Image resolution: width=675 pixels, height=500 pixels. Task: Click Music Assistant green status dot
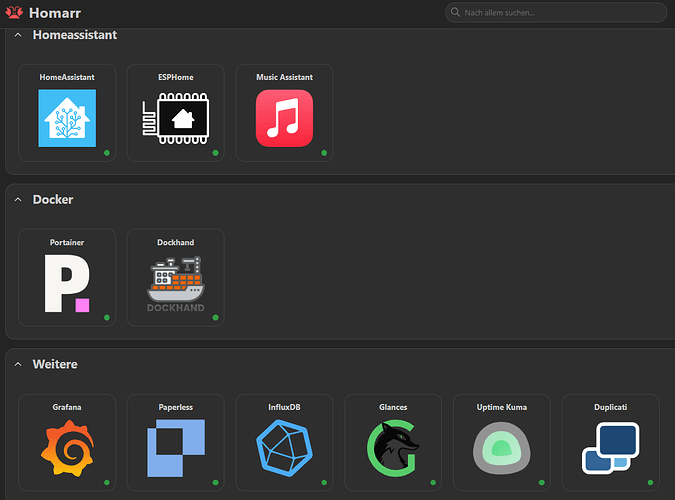(324, 153)
